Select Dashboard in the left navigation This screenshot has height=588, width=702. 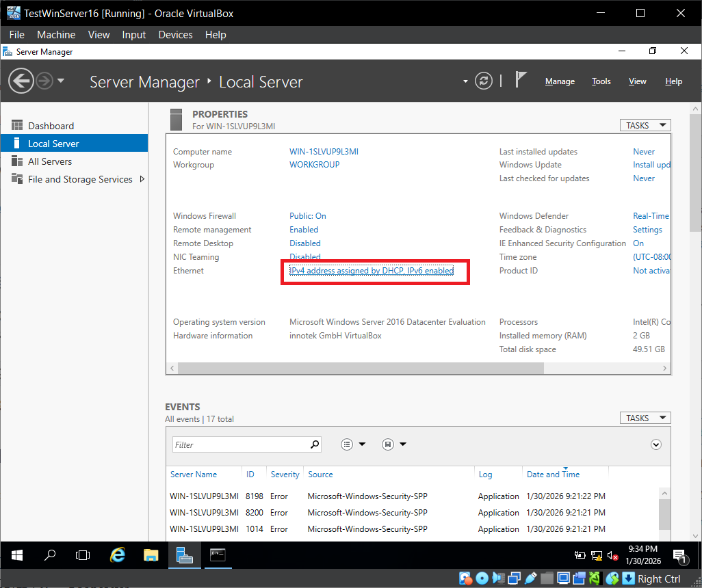[x=51, y=126]
